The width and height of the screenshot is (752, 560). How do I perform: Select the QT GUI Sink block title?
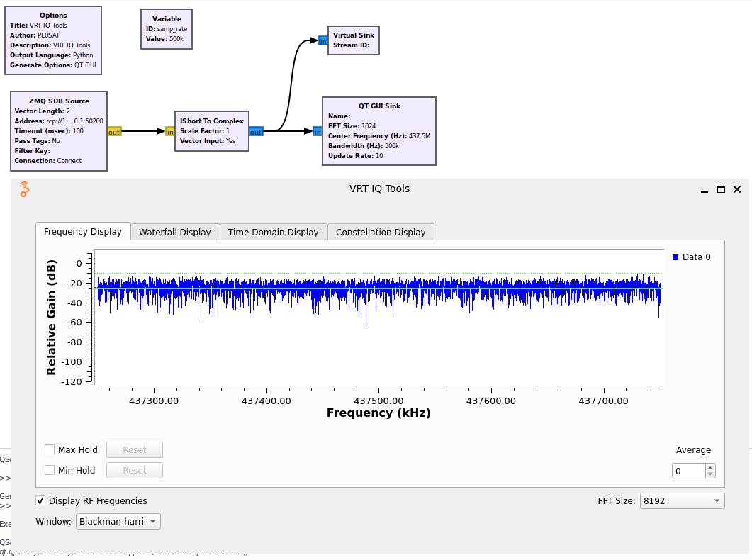379,106
